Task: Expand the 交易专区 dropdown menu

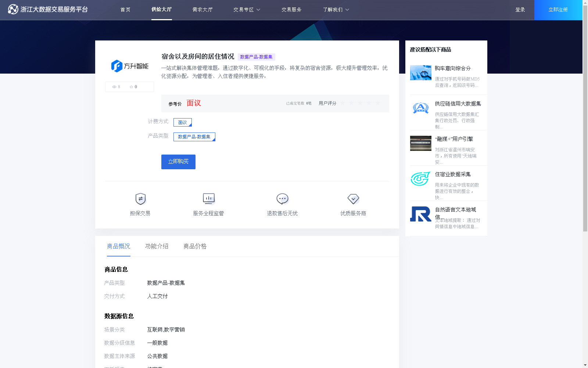Action: (x=247, y=10)
